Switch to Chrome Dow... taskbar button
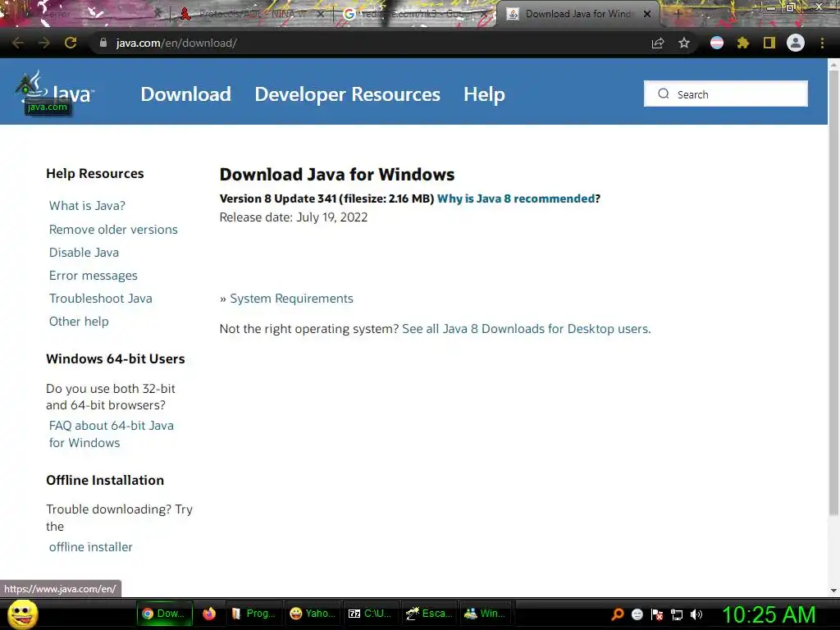 tap(164, 614)
